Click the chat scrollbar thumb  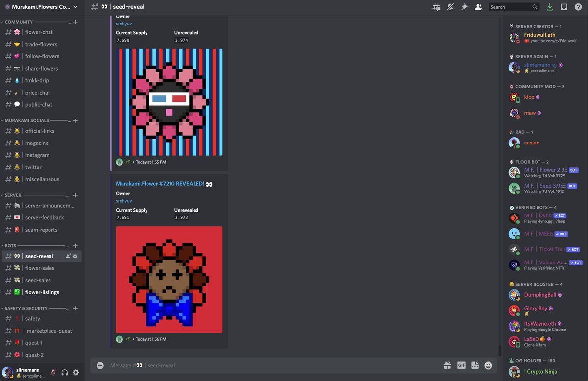pos(500,351)
